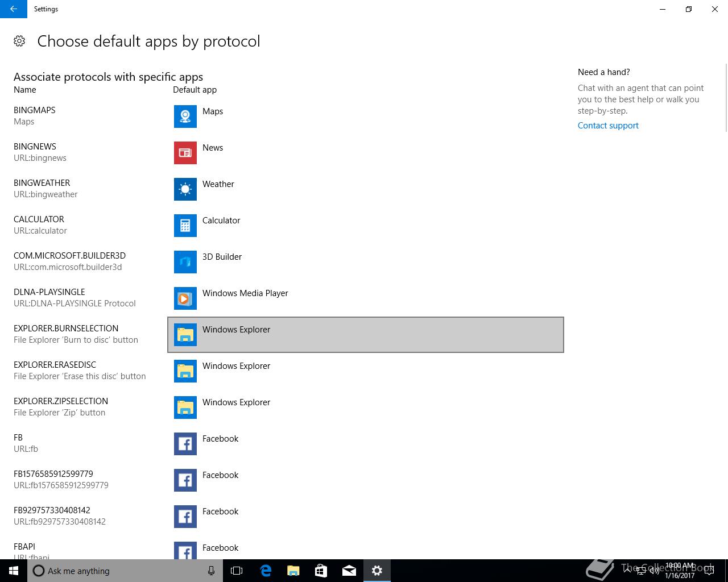Open the Store from the taskbar

click(x=321, y=571)
